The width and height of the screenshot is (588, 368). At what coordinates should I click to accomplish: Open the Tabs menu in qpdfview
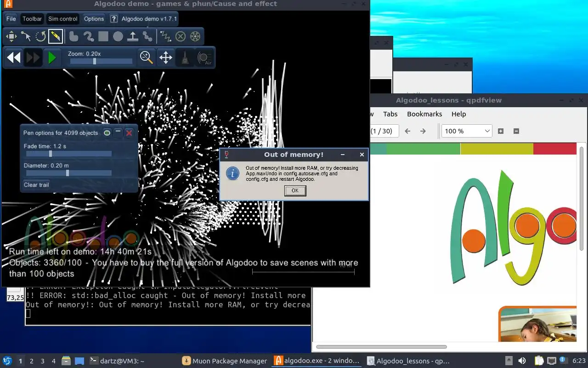click(390, 114)
